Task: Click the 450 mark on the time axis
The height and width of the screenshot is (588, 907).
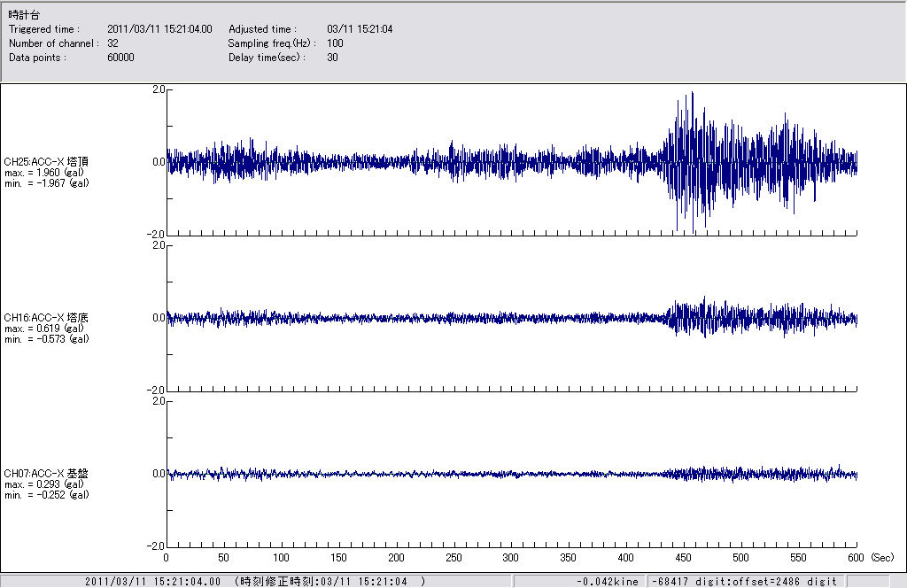Action: 683,558
